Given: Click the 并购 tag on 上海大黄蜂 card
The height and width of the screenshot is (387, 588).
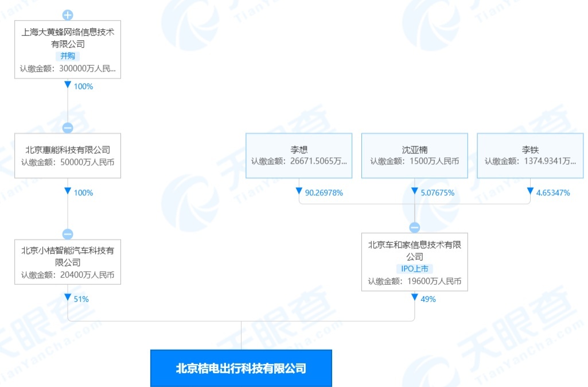Looking at the screenshot, I should pos(68,56).
